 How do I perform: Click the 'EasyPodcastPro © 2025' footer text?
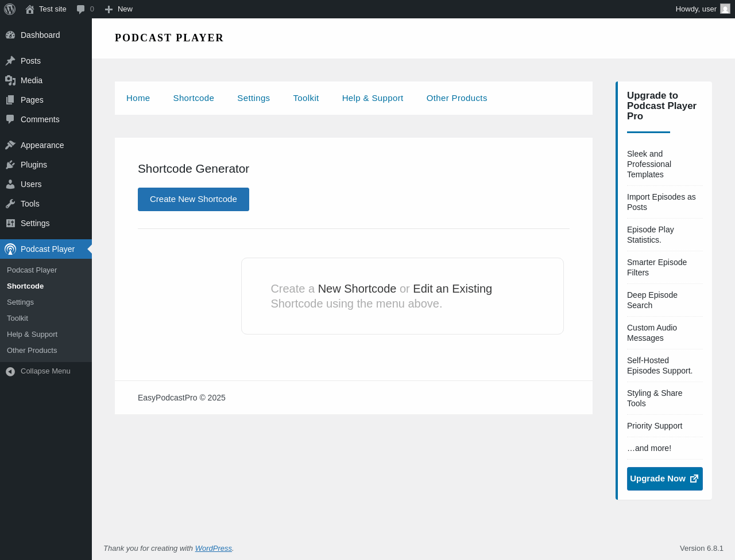181,398
